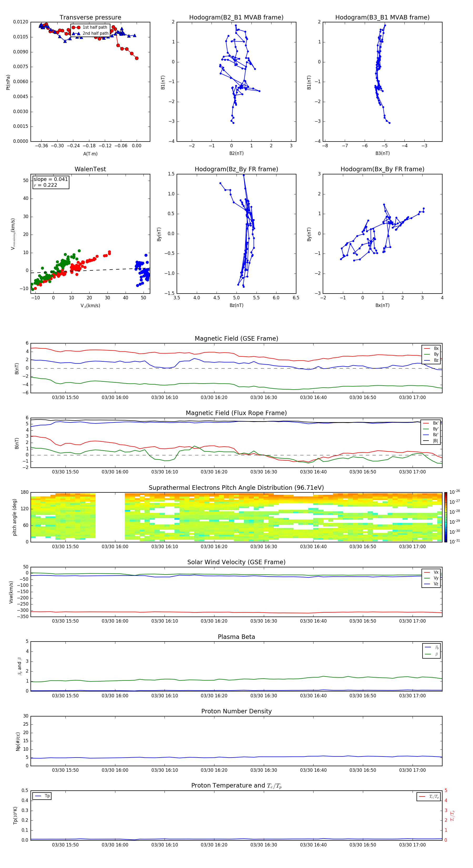This screenshot has width=473, height=868.
Task: Click the Suprathermal Electrons Pitch Angle Distribution title
Action: pyautogui.click(x=236, y=488)
